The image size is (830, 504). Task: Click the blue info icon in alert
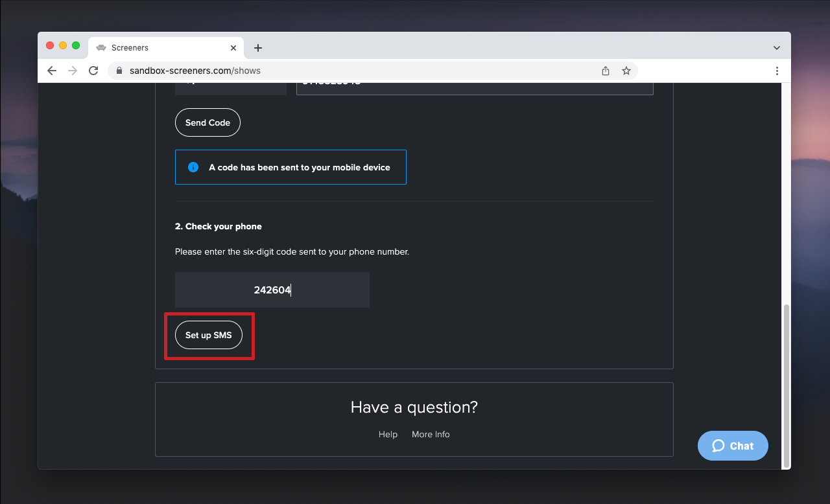click(x=193, y=167)
